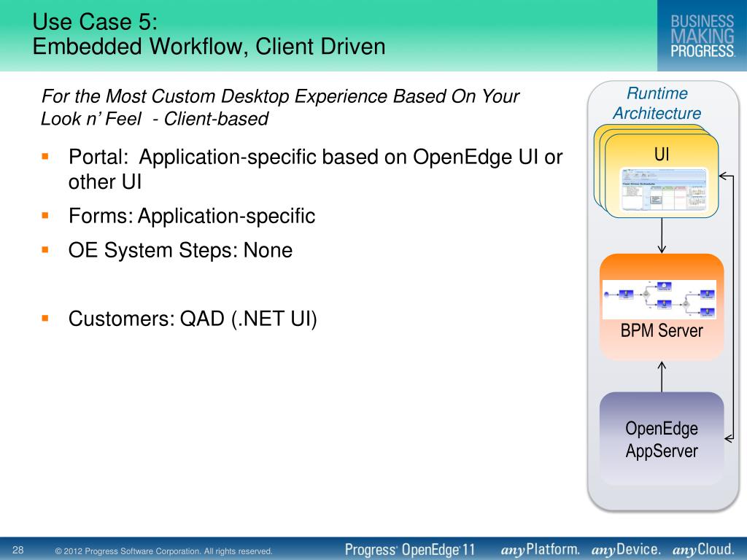Click the 'other UI' continuation text
This screenshot has width=747, height=560.
(x=105, y=182)
